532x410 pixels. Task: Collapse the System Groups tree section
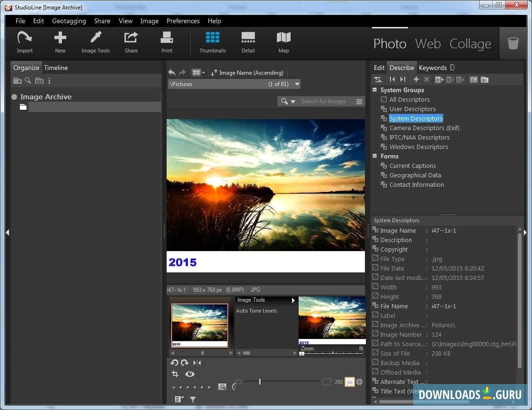(375, 90)
